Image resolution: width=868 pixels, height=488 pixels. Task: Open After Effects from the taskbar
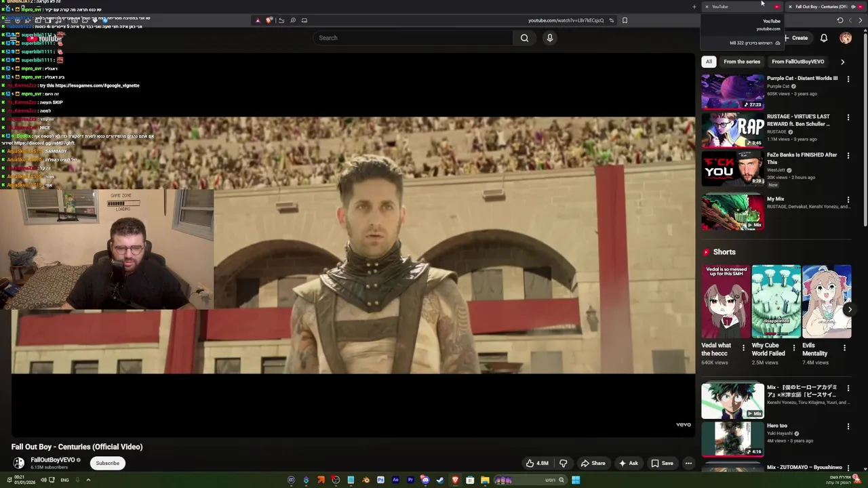[x=395, y=480]
